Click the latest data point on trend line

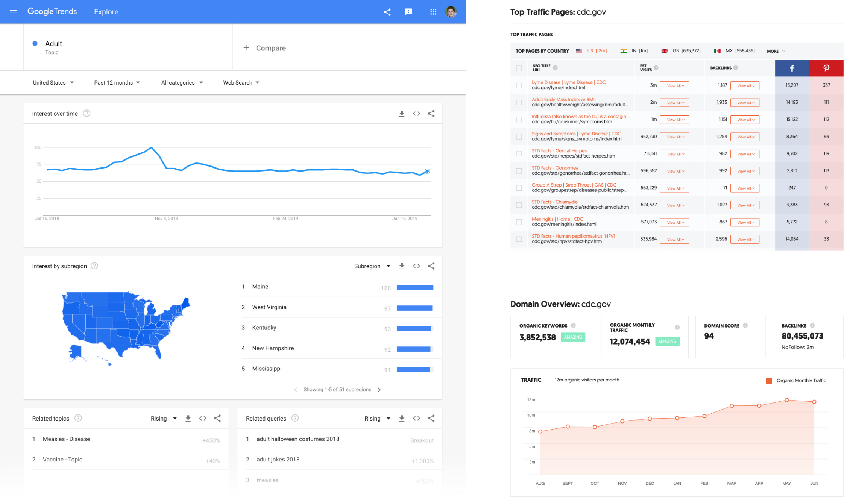(427, 171)
